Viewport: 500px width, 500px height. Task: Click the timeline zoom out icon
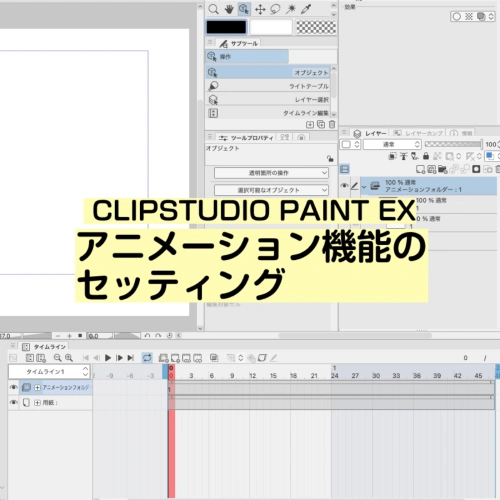click(57, 358)
